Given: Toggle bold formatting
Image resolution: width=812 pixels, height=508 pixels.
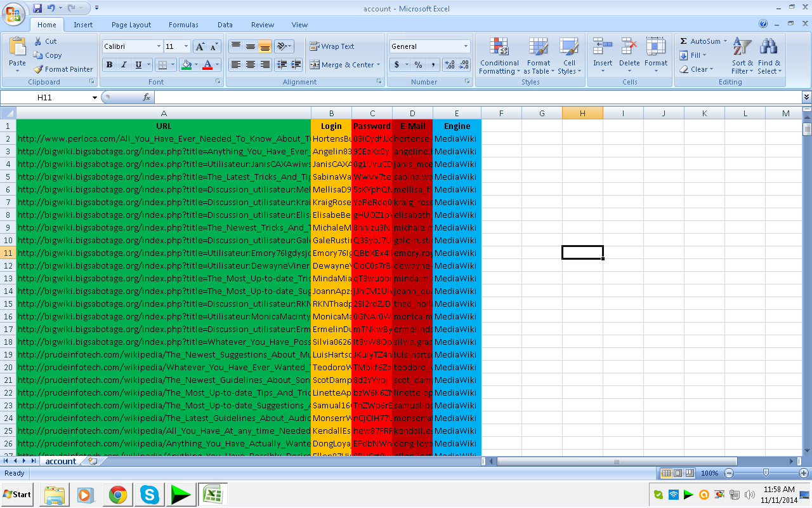Looking at the screenshot, I should 109,65.
